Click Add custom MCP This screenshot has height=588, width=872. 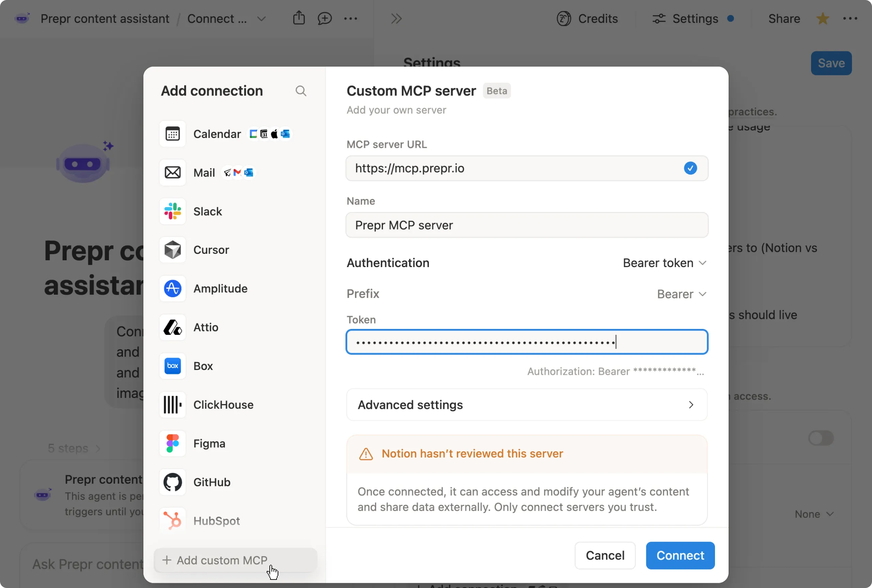(236, 560)
